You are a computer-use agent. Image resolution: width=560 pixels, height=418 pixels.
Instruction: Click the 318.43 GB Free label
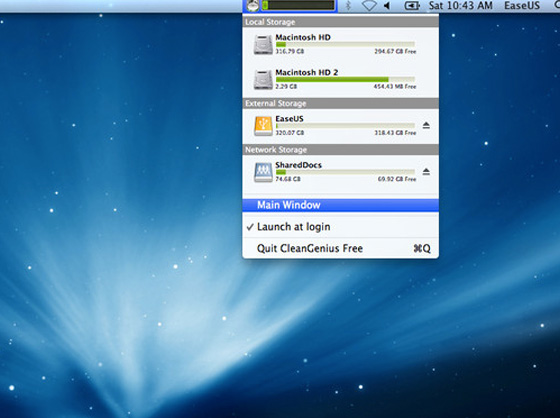pyautogui.click(x=395, y=133)
